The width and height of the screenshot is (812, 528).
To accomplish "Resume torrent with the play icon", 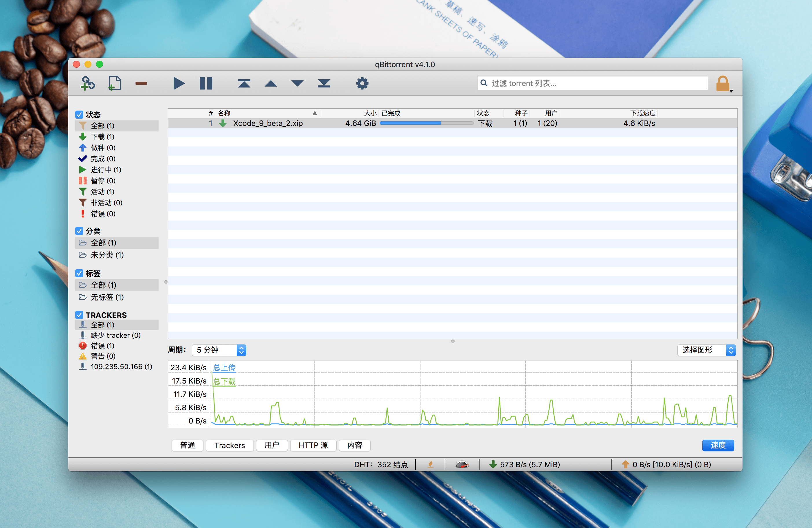I will 179,83.
